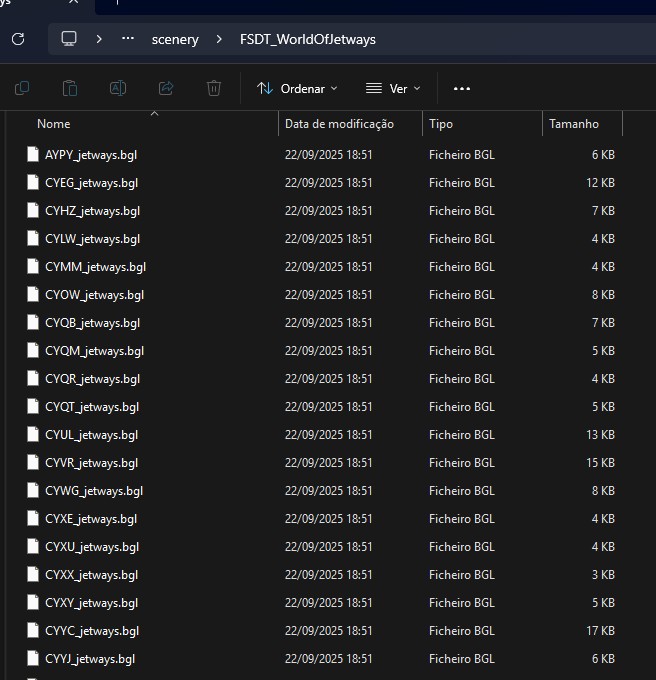Click file icon of CYXE_jetways.bgl
The width and height of the screenshot is (656, 680).
coord(33,518)
